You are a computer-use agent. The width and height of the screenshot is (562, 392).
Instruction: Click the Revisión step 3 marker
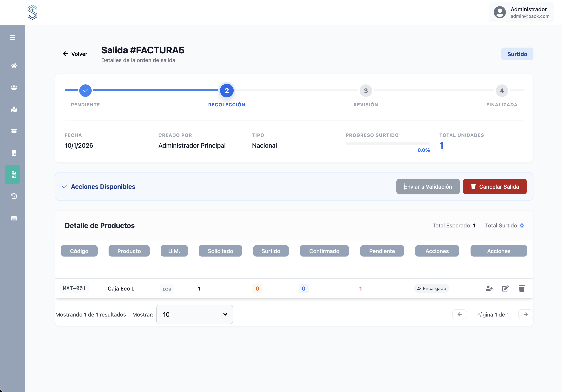[x=365, y=91]
